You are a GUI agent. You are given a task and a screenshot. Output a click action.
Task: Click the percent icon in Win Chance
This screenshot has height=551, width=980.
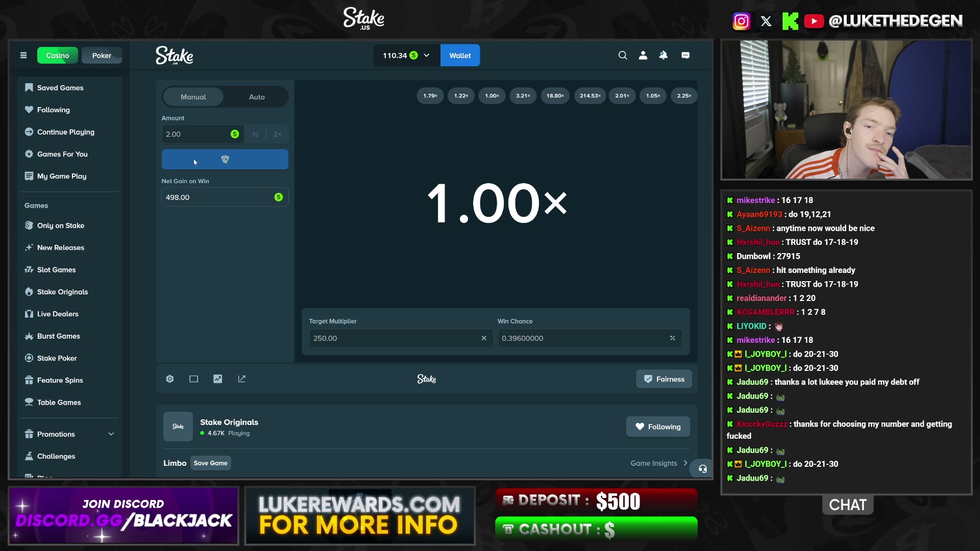pyautogui.click(x=673, y=338)
